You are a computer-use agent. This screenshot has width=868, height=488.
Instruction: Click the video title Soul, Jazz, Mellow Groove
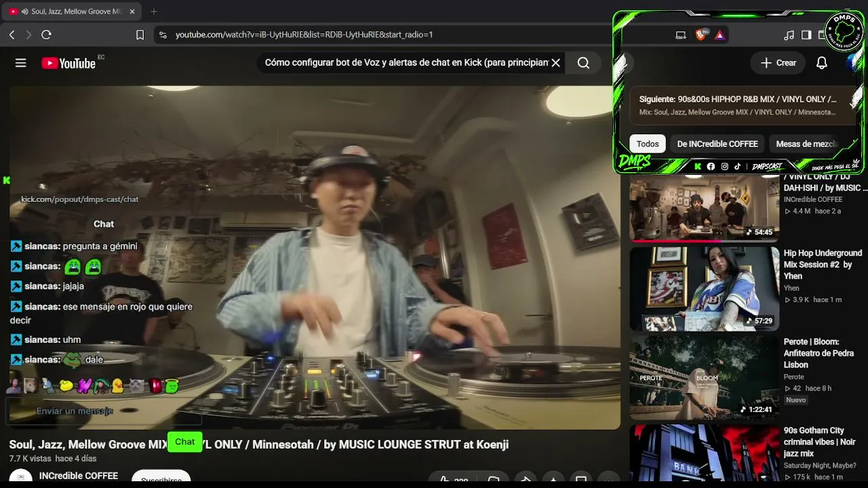(258, 445)
